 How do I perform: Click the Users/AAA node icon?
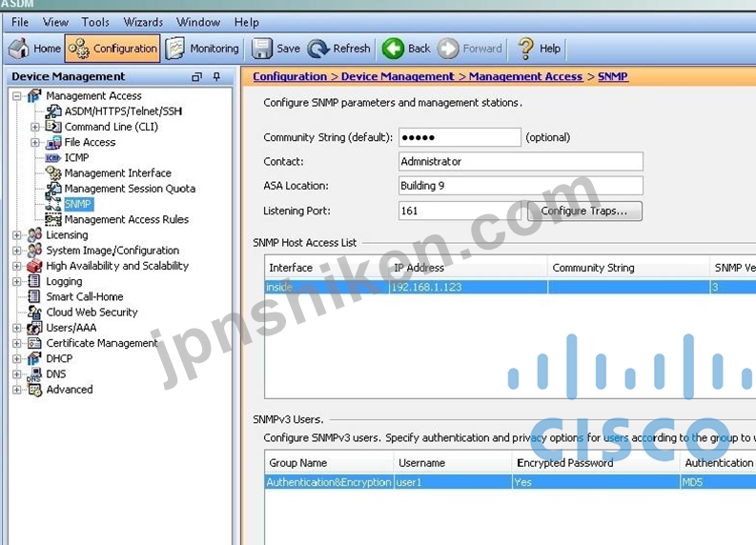tap(34, 328)
